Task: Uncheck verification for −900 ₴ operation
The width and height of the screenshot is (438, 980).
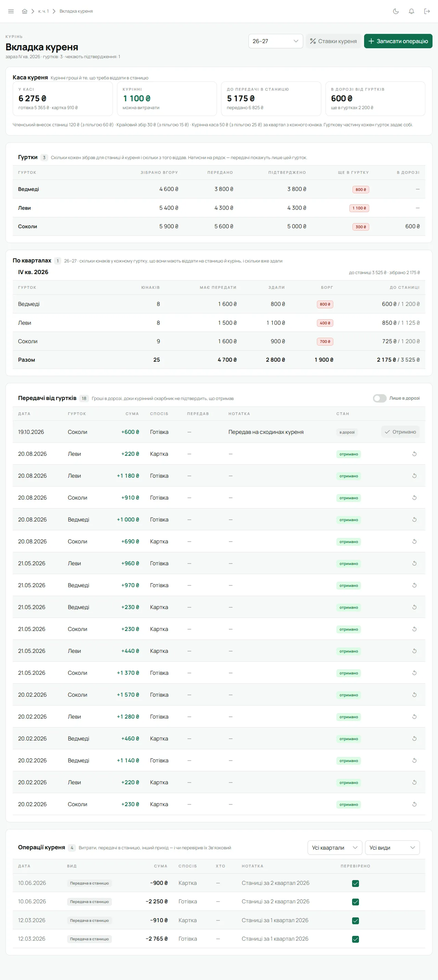Action: click(x=356, y=884)
